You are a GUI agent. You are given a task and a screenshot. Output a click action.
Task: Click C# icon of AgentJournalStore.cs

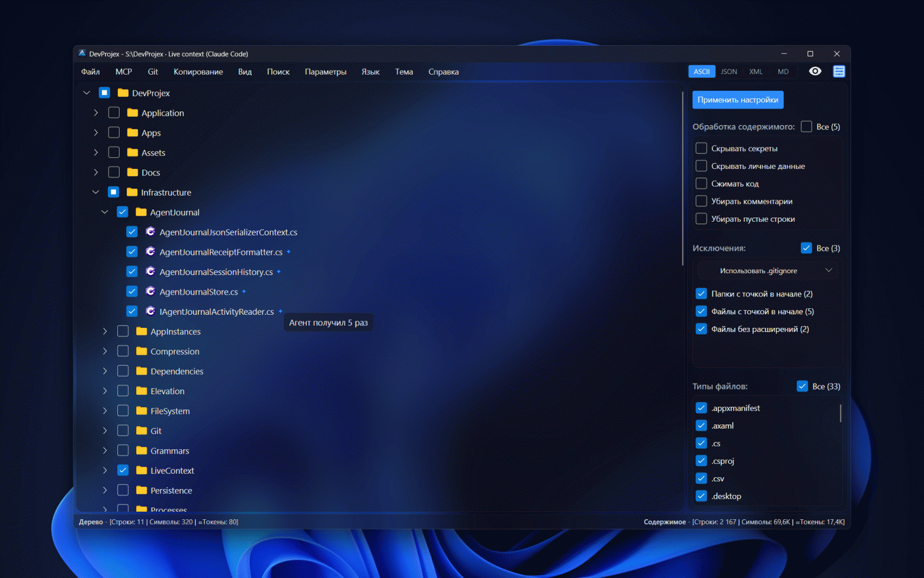(150, 292)
